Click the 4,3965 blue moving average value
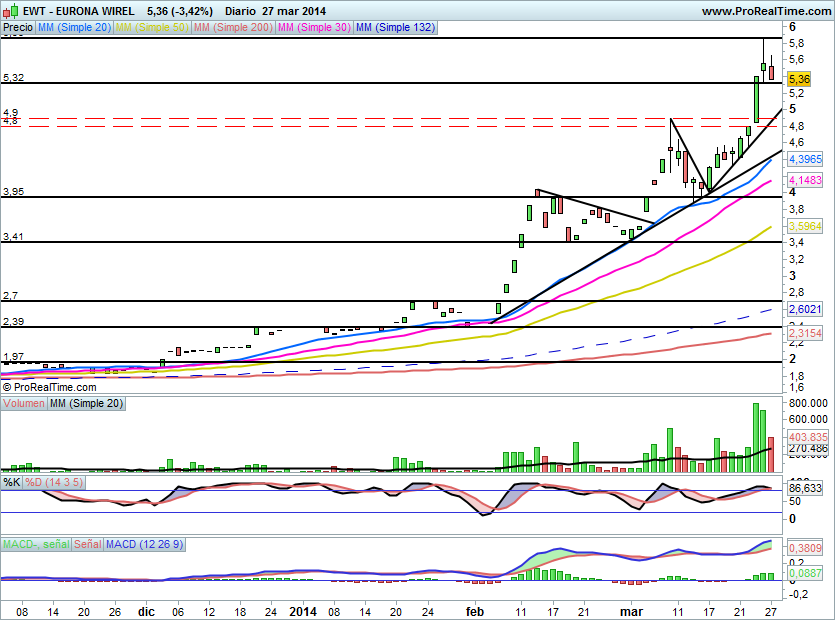Screen dimensions: 835x620 click(805, 159)
